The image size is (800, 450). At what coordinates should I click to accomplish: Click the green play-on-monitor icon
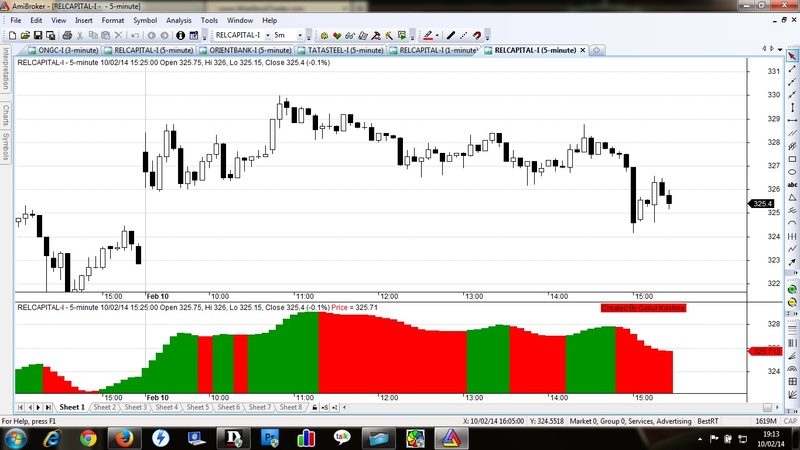coord(402,35)
